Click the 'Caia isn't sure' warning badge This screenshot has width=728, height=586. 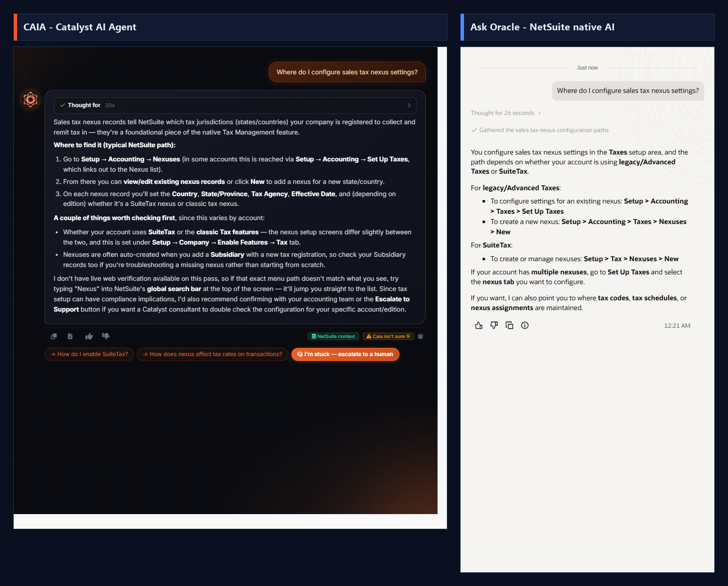click(389, 337)
